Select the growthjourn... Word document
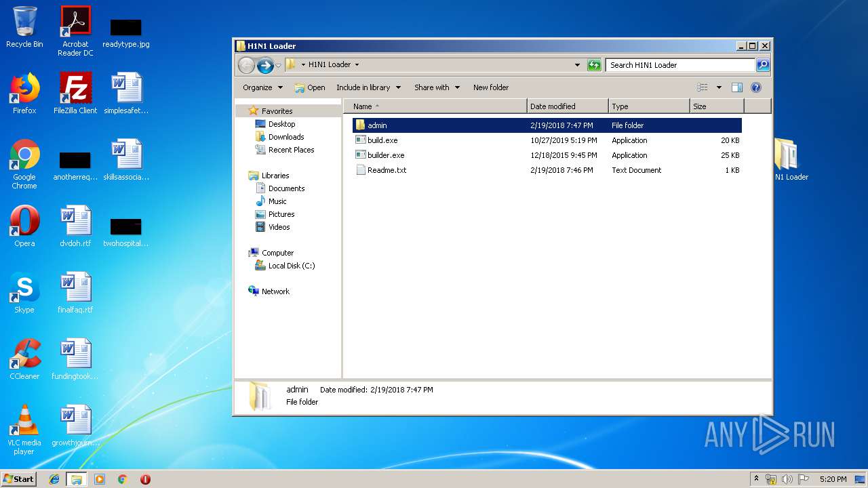 [75, 426]
